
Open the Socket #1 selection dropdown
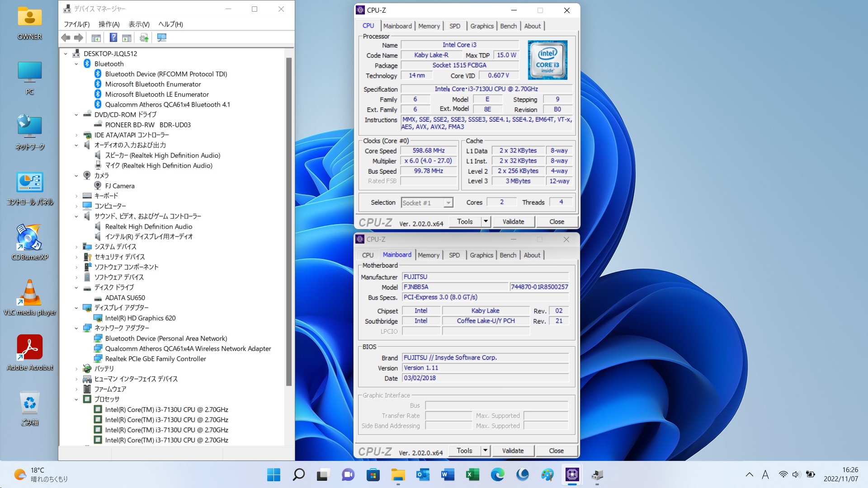tap(448, 203)
